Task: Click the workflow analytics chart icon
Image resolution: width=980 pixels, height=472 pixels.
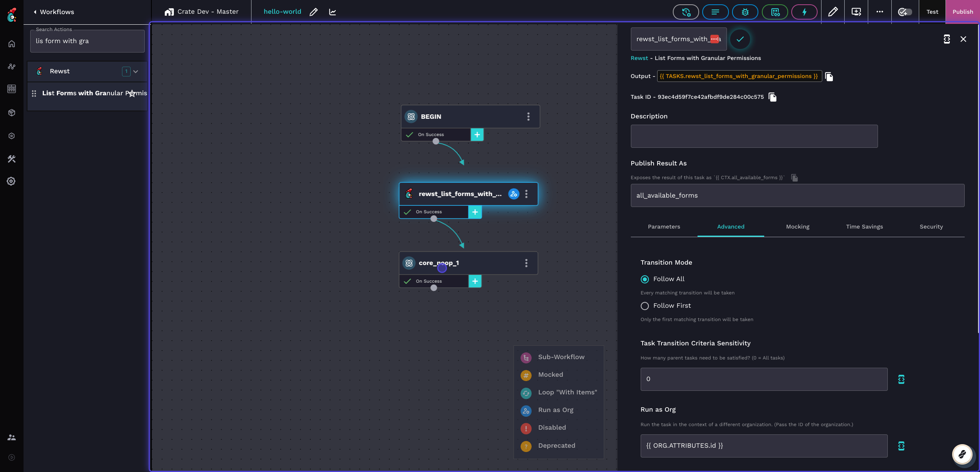Action: 332,12
